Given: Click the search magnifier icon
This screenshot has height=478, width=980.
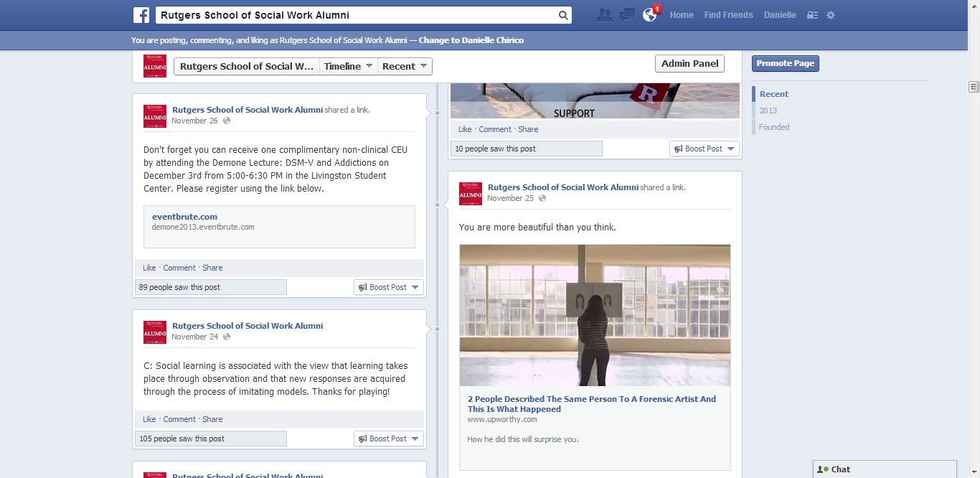Looking at the screenshot, I should 563,15.
